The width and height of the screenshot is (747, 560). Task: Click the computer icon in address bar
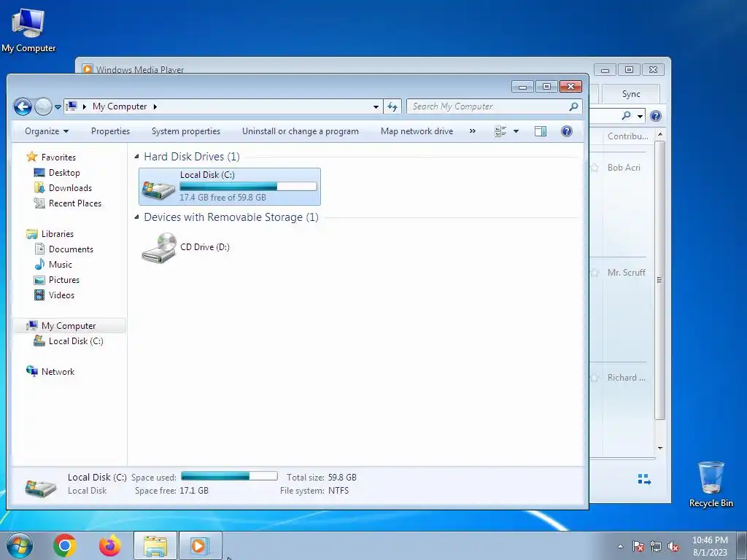click(71, 106)
